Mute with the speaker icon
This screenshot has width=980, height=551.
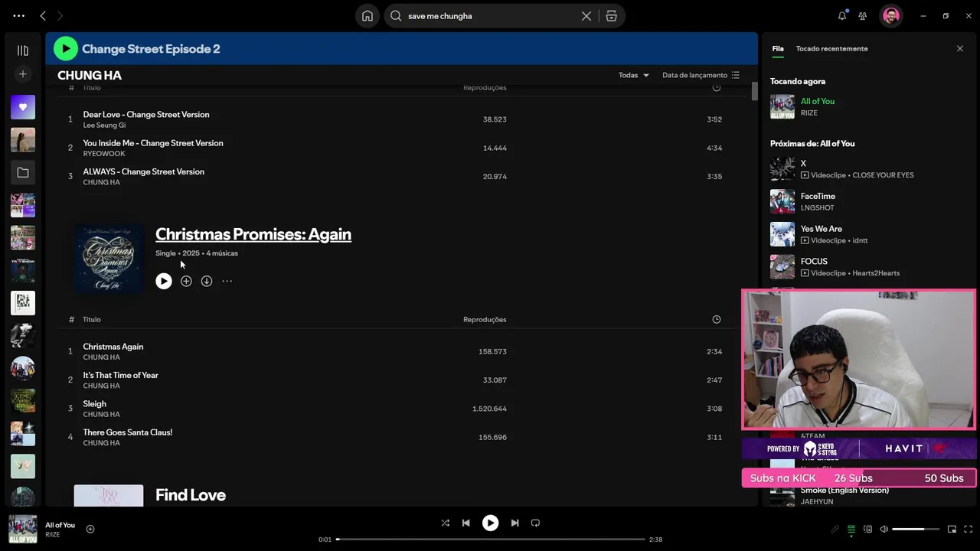884,529
